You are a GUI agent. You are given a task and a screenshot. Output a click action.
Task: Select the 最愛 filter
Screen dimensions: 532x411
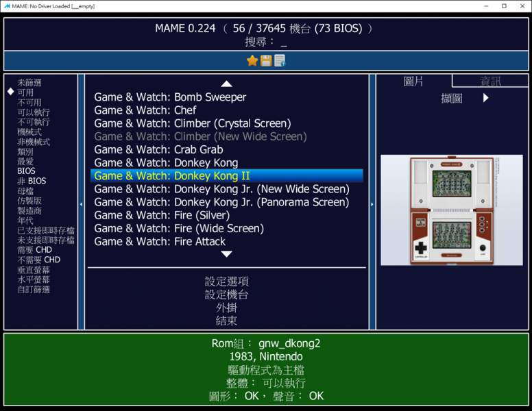click(x=25, y=161)
